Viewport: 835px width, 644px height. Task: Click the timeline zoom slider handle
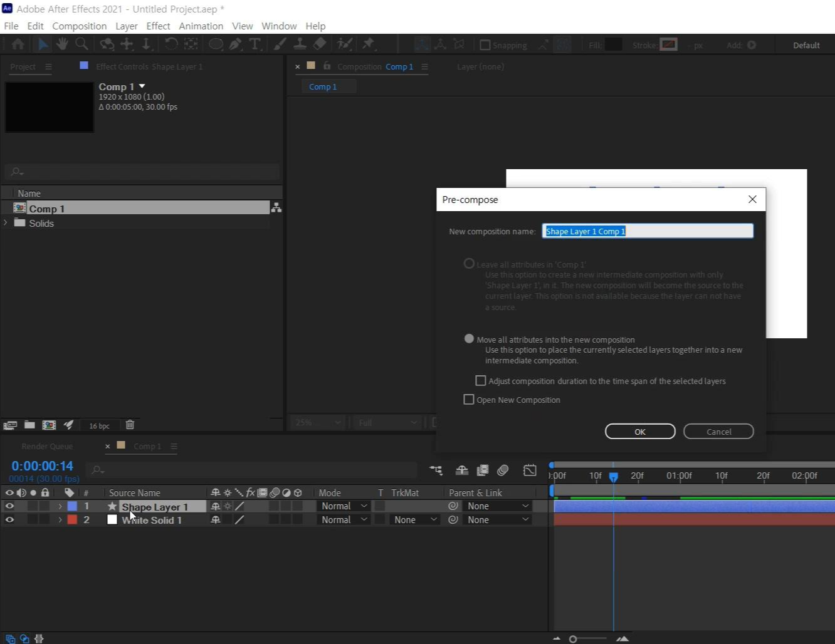[572, 638]
